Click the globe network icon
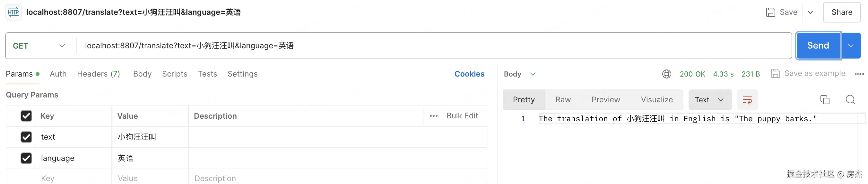The image size is (868, 184). 666,74
